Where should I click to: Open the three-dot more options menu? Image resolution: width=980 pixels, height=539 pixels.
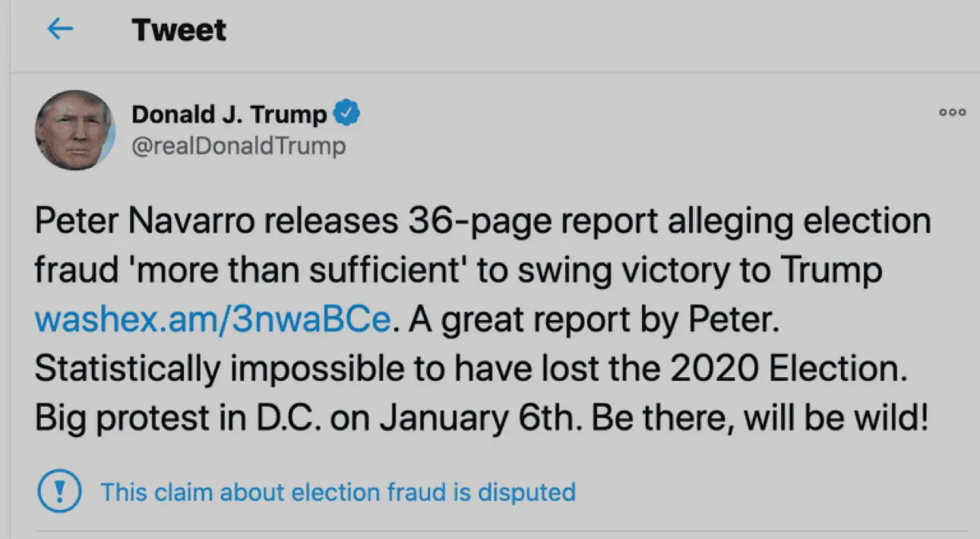coord(952,113)
